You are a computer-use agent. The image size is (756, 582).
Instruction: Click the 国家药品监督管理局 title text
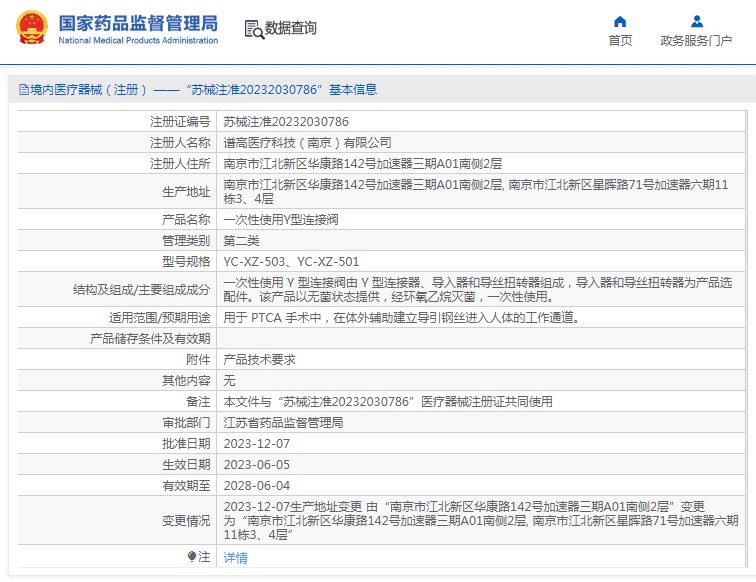coord(138,23)
